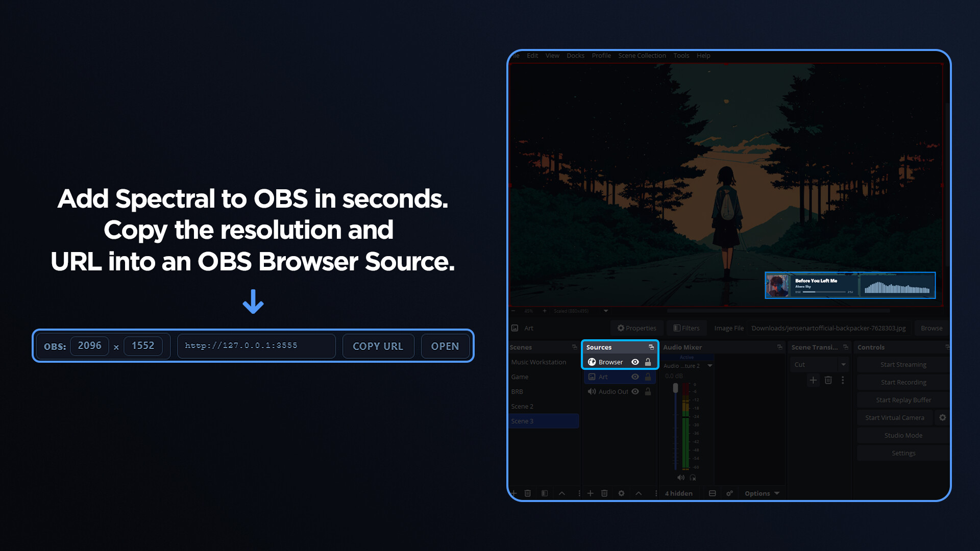
Task: Open source properties gear in Sources toolbar
Action: click(621, 493)
